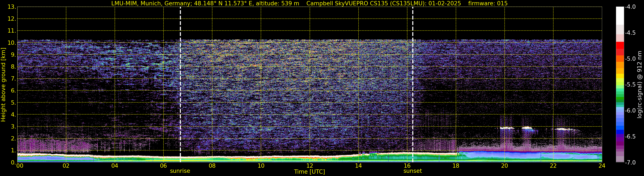644x176 pixels.
Task: Click the colorbar label "log(rc-signal) @ 912 nm"
Action: tap(640, 85)
